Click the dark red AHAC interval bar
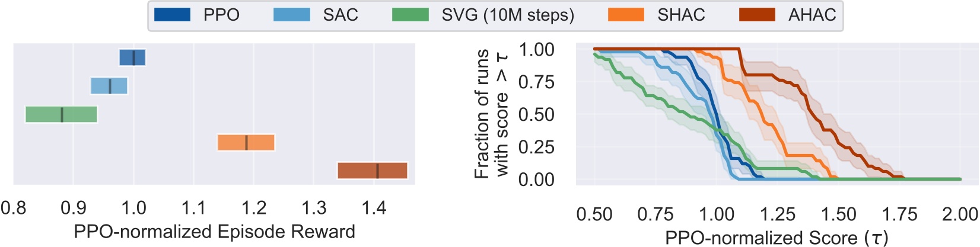Image resolution: width=980 pixels, height=247 pixels. [x=372, y=171]
